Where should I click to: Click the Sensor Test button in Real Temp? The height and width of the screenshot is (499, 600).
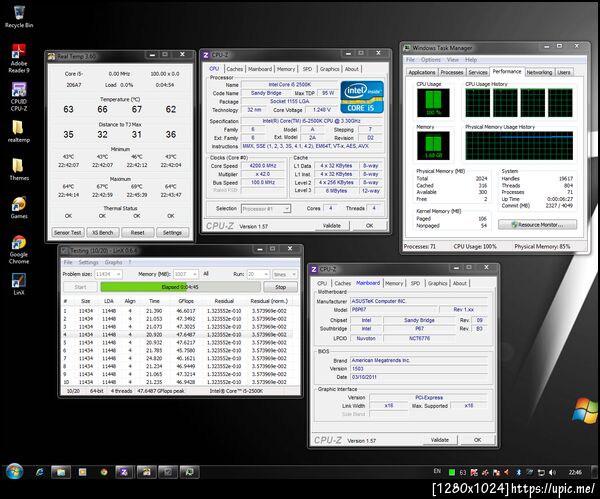68,233
